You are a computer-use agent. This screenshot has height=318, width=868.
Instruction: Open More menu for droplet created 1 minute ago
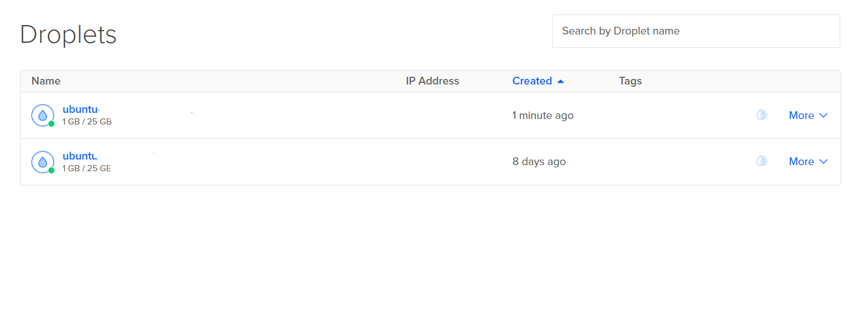pyautogui.click(x=801, y=115)
